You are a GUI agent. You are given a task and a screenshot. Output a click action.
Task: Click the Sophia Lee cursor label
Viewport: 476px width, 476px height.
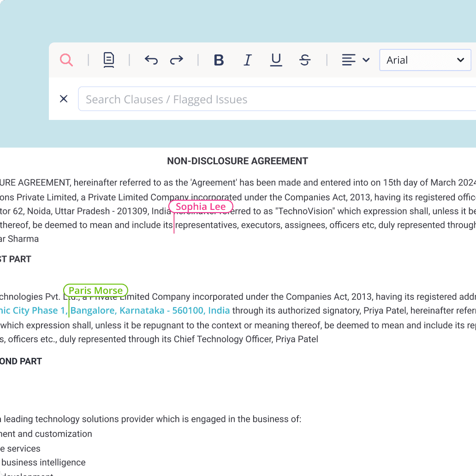(x=201, y=207)
